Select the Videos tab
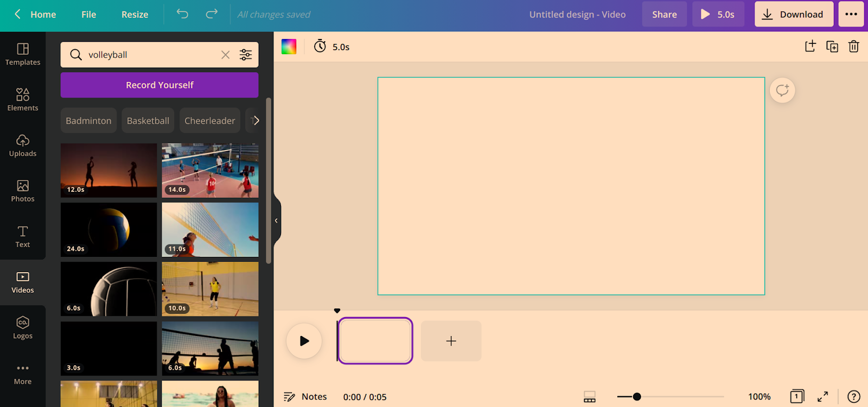The height and width of the screenshot is (407, 868). click(23, 282)
